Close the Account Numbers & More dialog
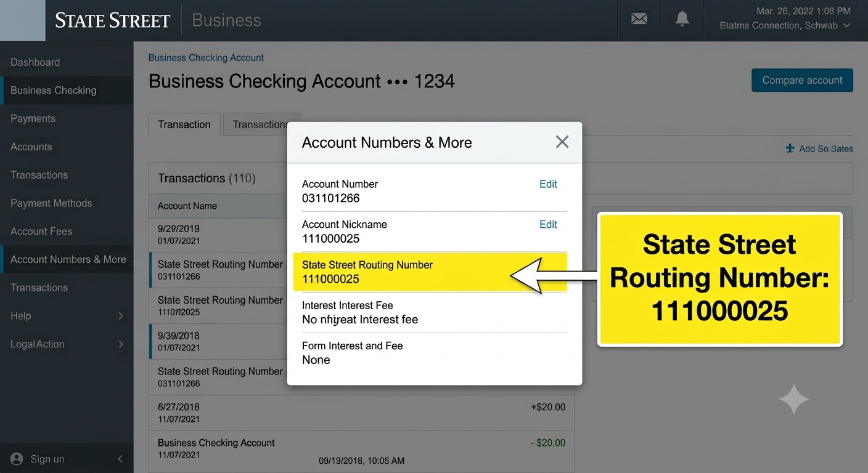Screen dimensions: 868x473 point(562,142)
